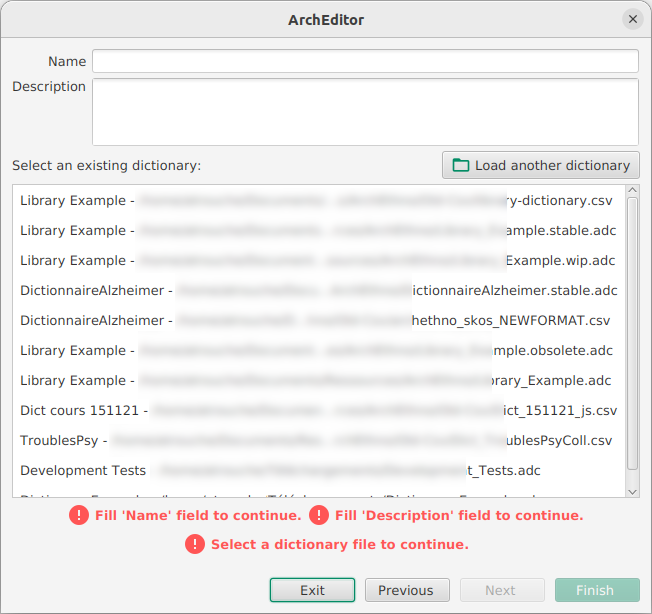Viewport: 652px width, 614px height.
Task: Click the Next button
Action: tap(502, 590)
